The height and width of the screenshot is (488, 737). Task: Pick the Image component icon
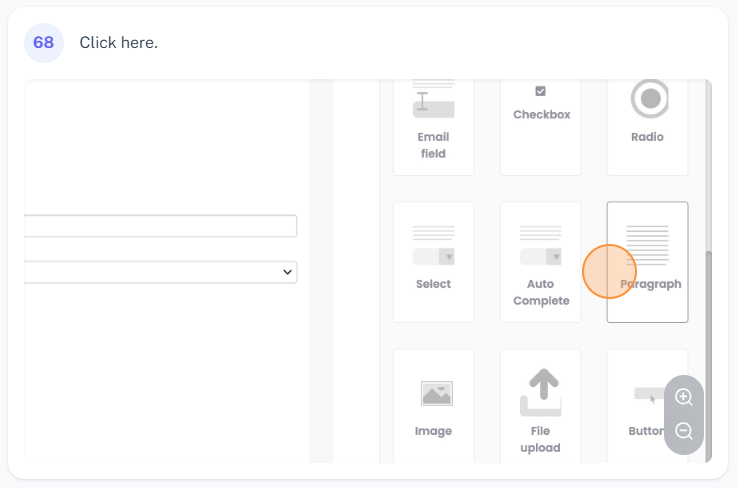[x=434, y=394]
